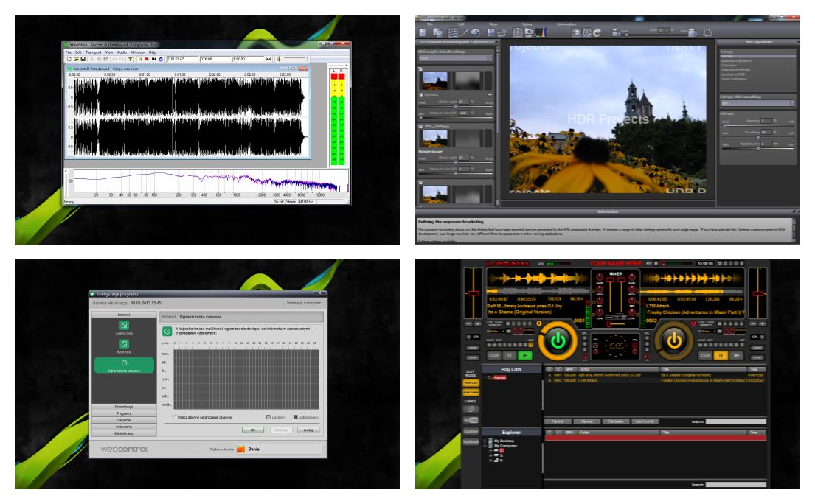This screenshot has width=815, height=504.
Task: Expand the Programy section in webcontrol
Action: click(124, 413)
